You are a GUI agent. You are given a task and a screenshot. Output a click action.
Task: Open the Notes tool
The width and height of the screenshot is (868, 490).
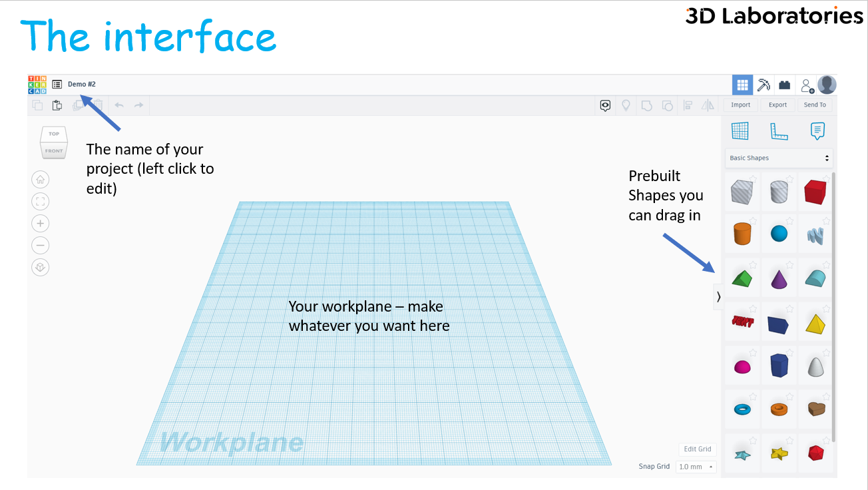click(x=818, y=130)
